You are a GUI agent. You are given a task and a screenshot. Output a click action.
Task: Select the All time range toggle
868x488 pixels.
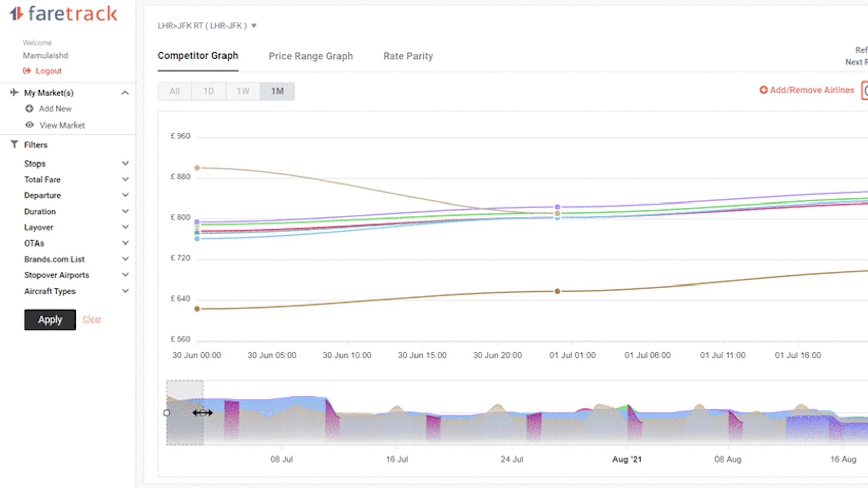click(x=175, y=91)
